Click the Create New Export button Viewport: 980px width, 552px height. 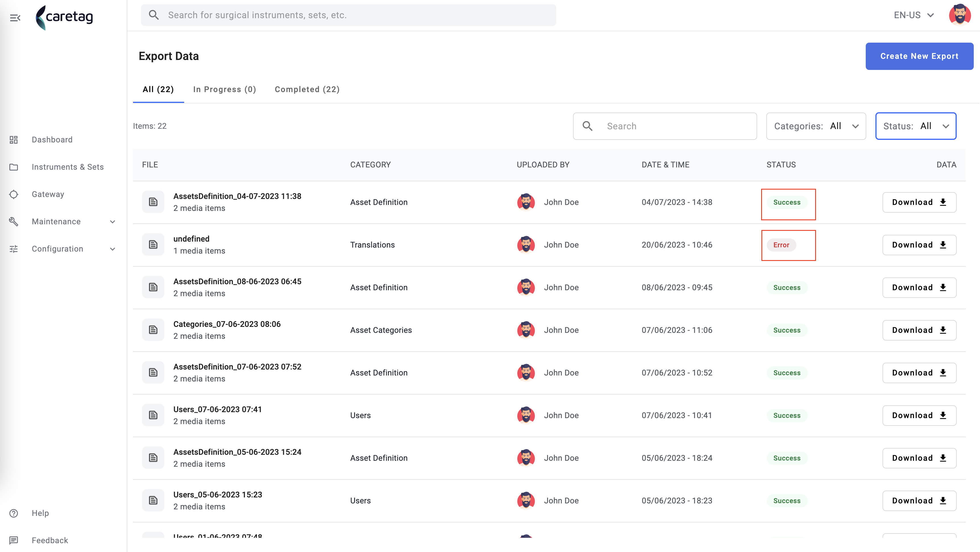coord(919,56)
